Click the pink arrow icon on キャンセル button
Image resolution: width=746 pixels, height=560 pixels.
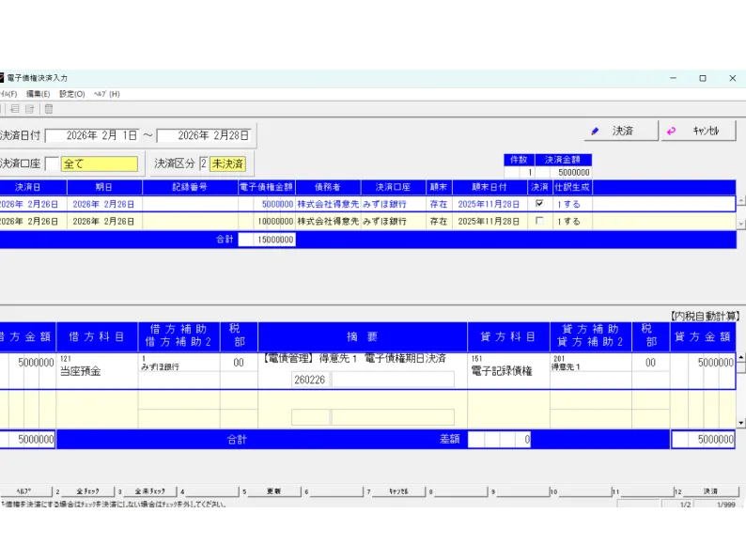(x=671, y=132)
